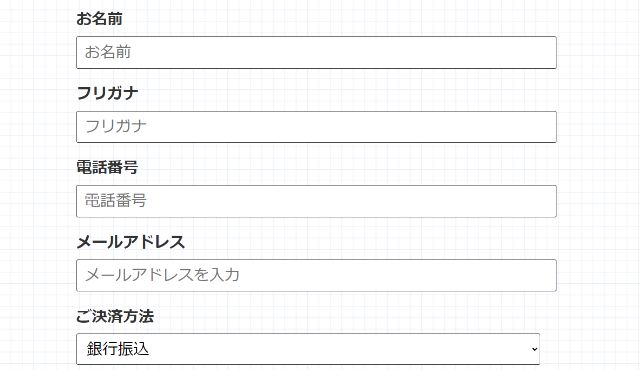This screenshot has height=370, width=640.
Task: Click the メールアドレスを入力 email field
Action: (x=316, y=275)
